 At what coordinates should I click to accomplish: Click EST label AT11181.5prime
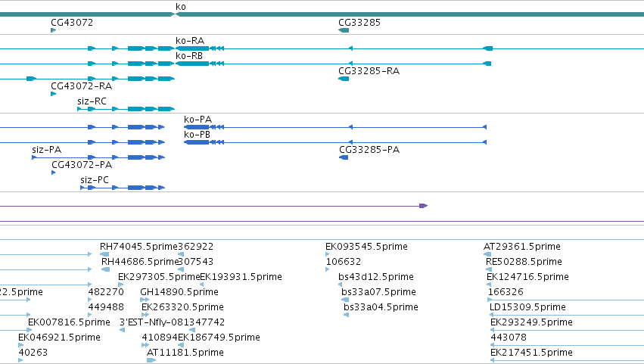tap(185, 353)
